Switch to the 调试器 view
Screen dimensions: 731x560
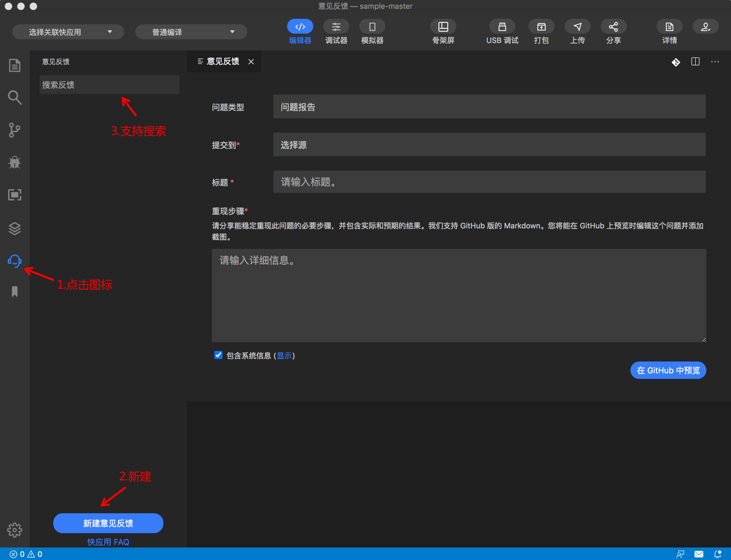[336, 31]
